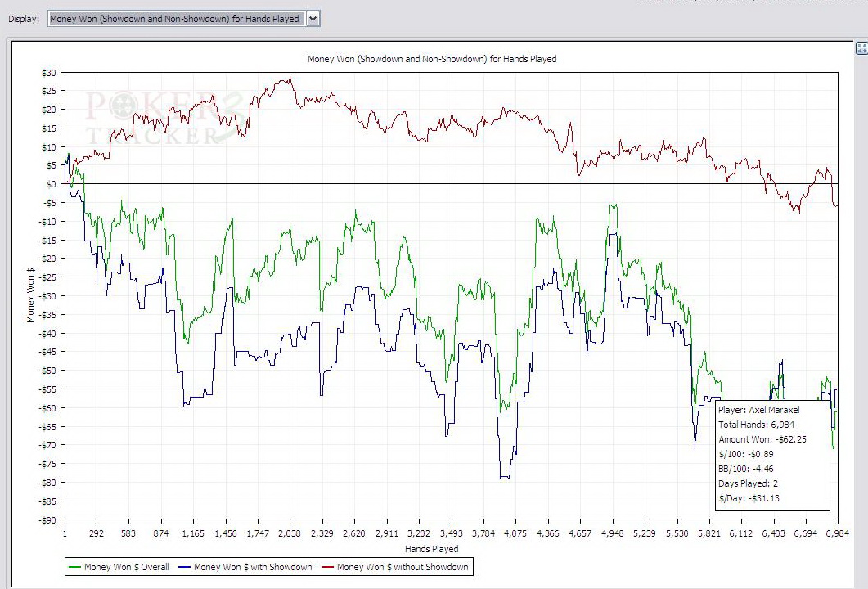Viewport: 868px width, 589px height.
Task: Click the '-$70' y-axis tick label
Action: tap(47, 445)
